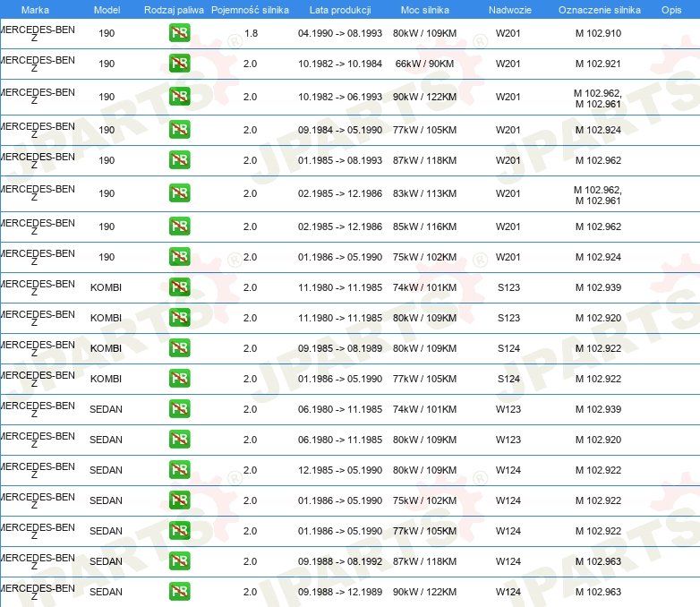This screenshot has height=607, width=700.
Task: Click power value 90kW / 122KM in 190 row
Action: click(424, 97)
